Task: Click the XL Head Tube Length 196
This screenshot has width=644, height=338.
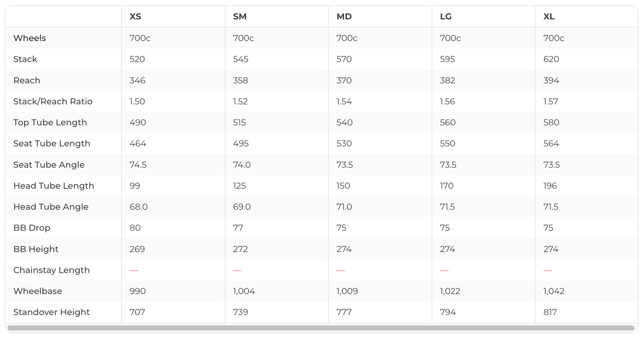Action: (x=550, y=186)
